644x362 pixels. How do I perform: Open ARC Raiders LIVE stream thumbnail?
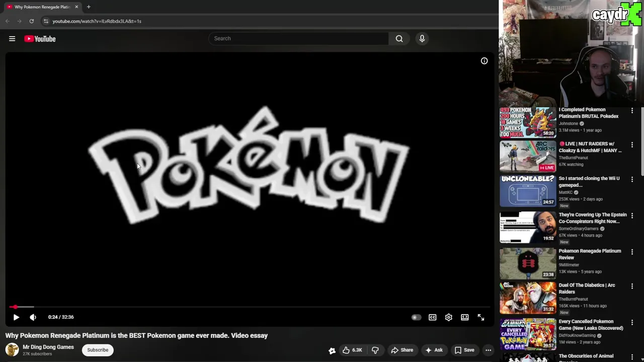tap(528, 156)
